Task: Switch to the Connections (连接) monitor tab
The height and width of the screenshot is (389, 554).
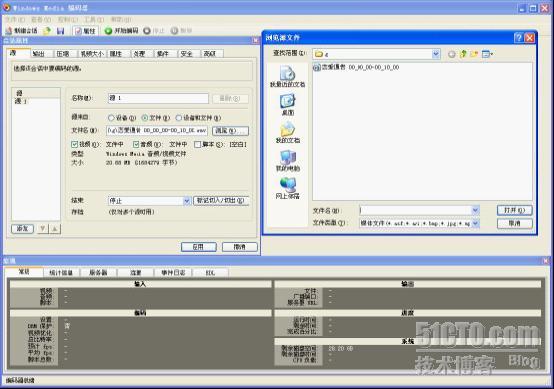Action: tap(136, 272)
